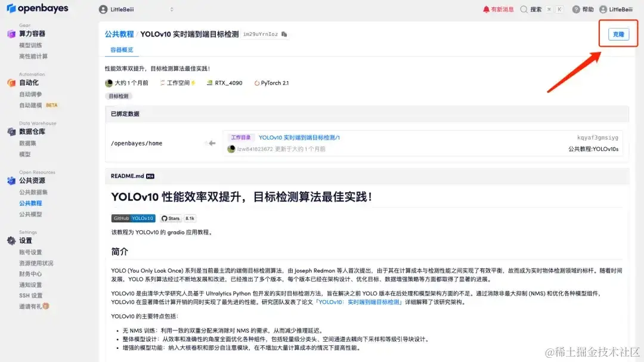The width and height of the screenshot is (644, 362).
Task: Open 自动建模 BETA in the sidebar
Action: (x=38, y=105)
